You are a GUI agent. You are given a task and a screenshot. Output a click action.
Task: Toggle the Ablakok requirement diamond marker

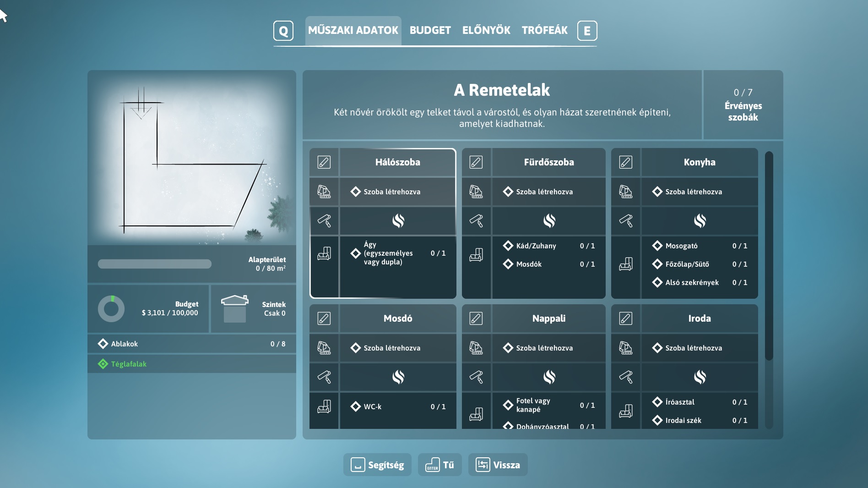point(103,344)
